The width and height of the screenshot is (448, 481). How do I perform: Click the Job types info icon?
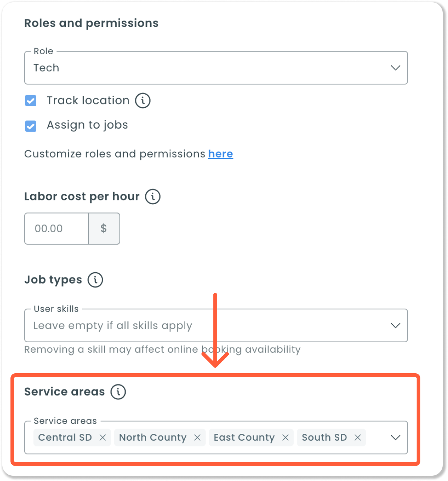point(95,280)
